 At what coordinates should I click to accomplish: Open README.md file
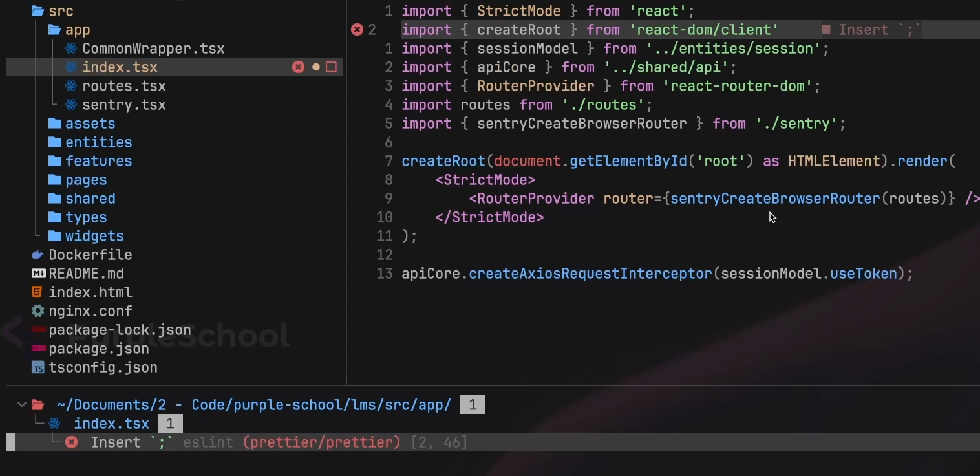click(86, 274)
